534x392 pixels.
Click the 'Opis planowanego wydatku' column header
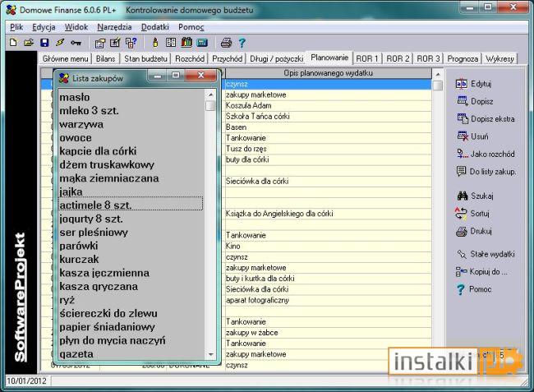(x=329, y=73)
